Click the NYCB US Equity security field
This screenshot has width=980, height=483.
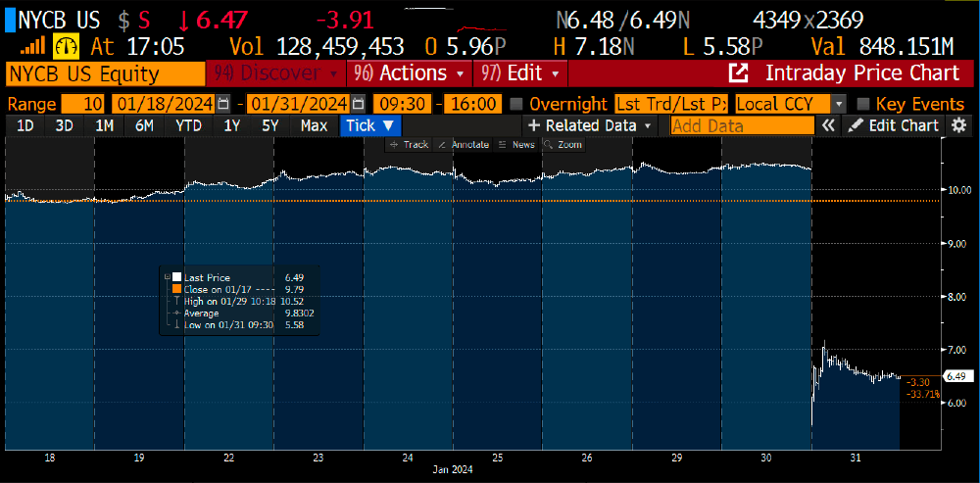click(105, 73)
